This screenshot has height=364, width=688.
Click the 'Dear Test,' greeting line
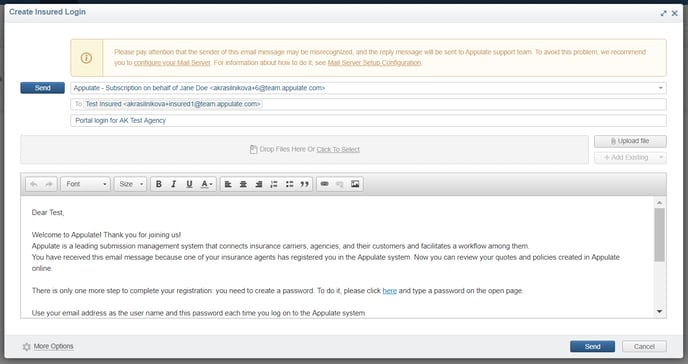point(48,213)
